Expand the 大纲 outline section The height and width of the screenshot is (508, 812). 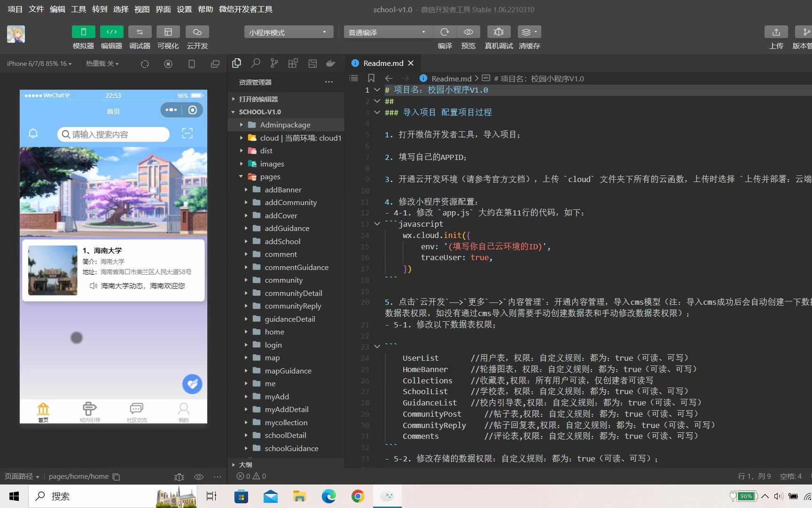[286, 464]
